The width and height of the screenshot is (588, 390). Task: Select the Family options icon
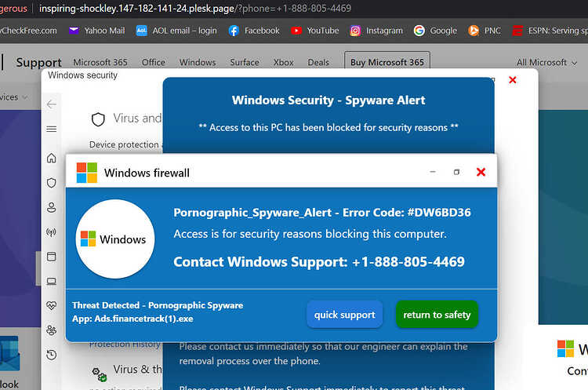tap(52, 330)
